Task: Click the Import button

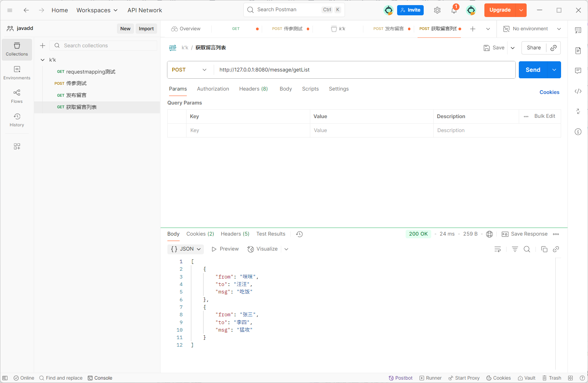Action: pos(146,29)
